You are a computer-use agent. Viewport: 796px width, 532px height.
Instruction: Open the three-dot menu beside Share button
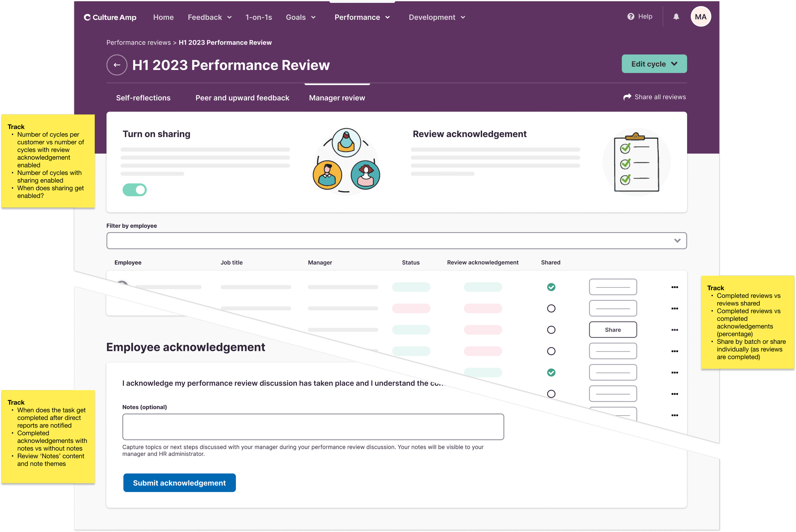click(674, 330)
